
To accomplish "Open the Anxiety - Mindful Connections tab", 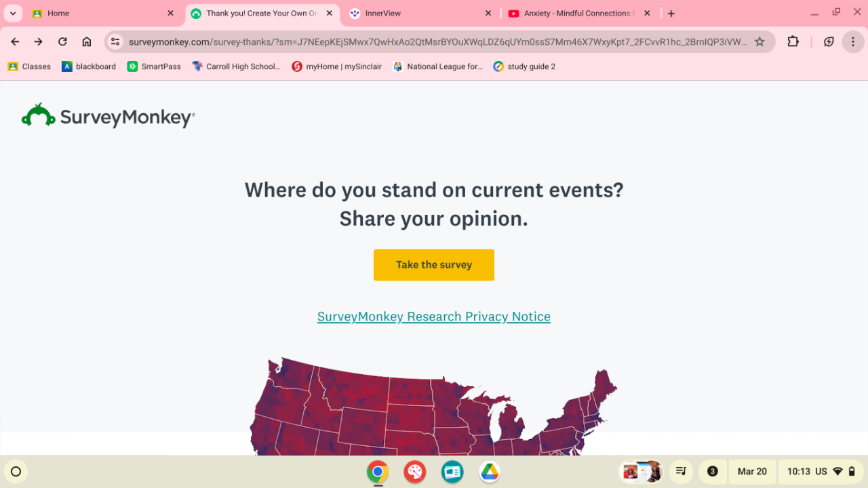I will click(x=580, y=14).
